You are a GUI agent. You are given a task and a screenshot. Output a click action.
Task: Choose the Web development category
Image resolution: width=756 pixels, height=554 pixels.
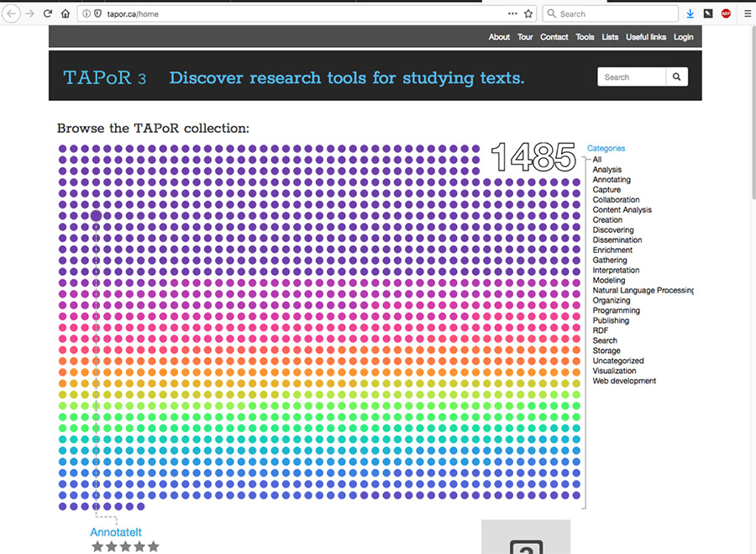(x=624, y=381)
